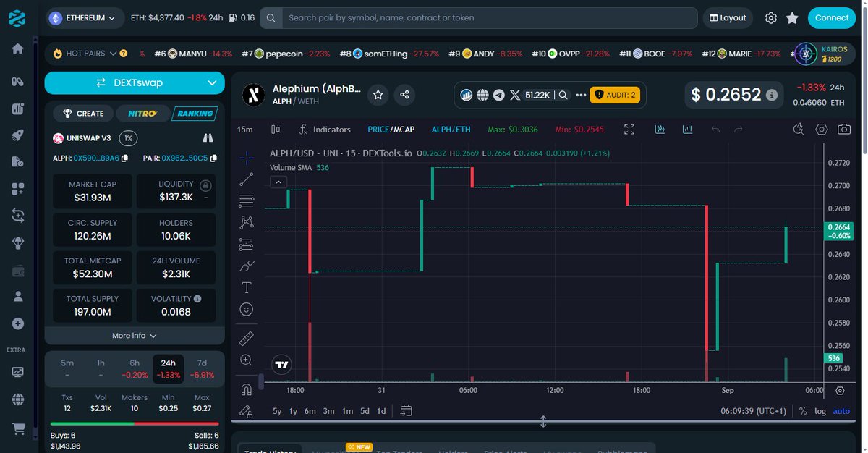Image resolution: width=868 pixels, height=453 pixels.
Task: Toggle log scale on the chart
Action: coord(820,411)
